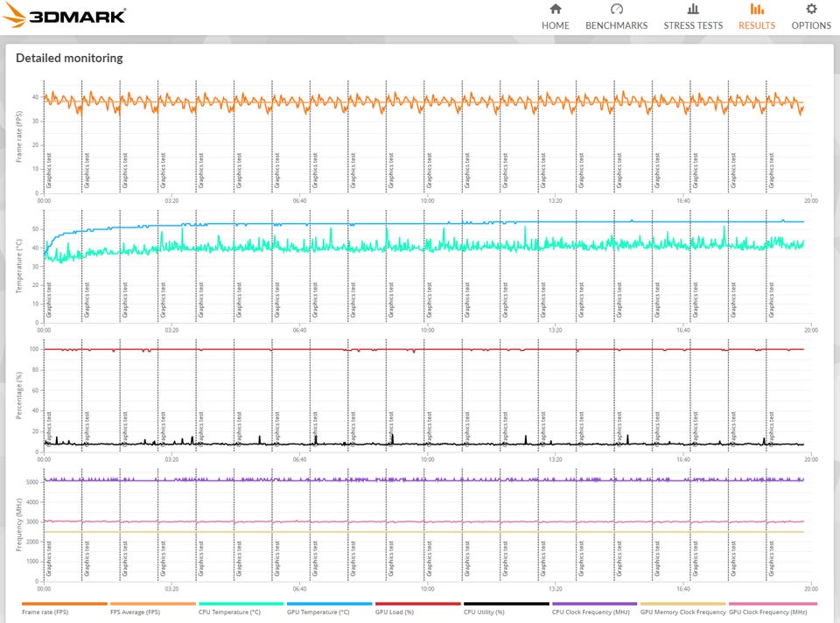Select the GPU Memory Clock Frequency legend label
840x623 pixels.
pyautogui.click(x=682, y=612)
